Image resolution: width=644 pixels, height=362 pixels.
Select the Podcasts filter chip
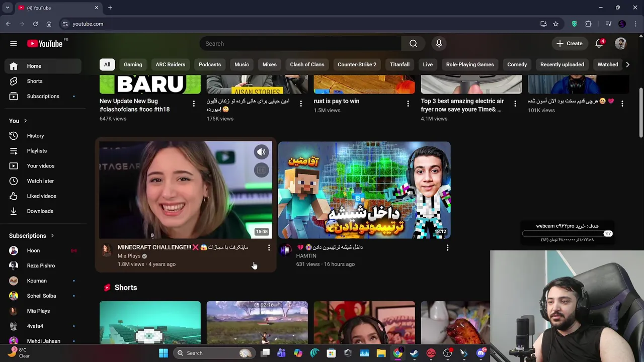(210, 64)
